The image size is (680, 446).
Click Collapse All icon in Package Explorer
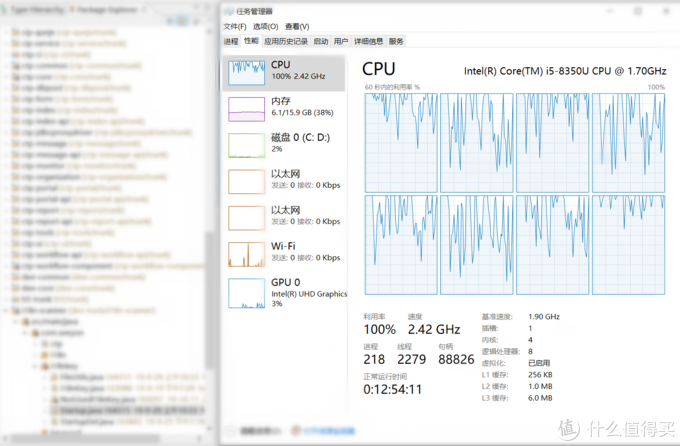coord(170,21)
